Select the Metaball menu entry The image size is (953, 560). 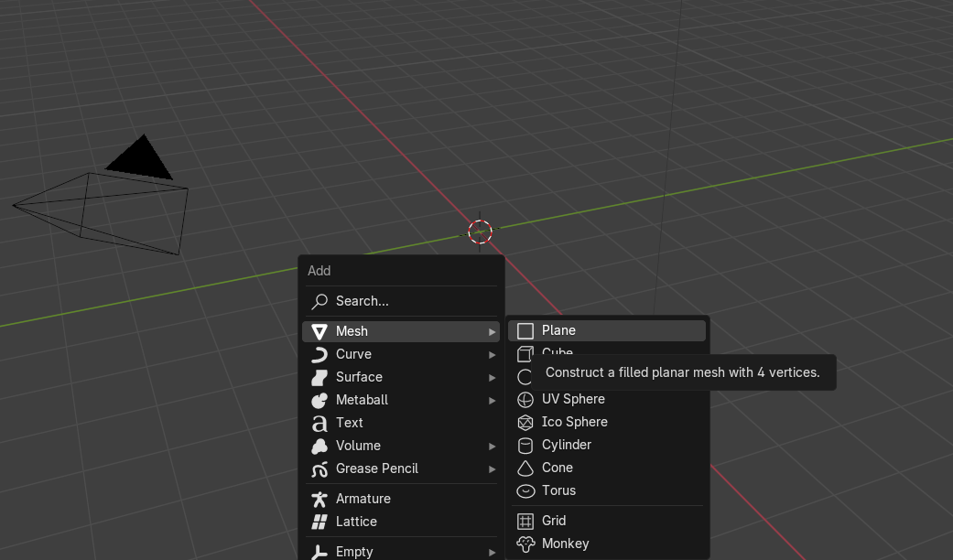click(x=401, y=400)
